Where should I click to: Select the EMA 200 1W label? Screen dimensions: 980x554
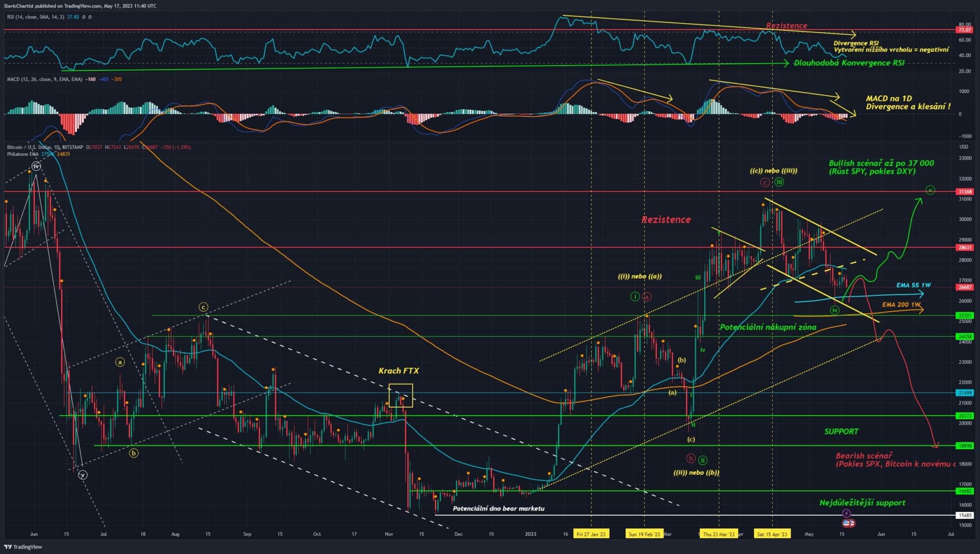902,305
